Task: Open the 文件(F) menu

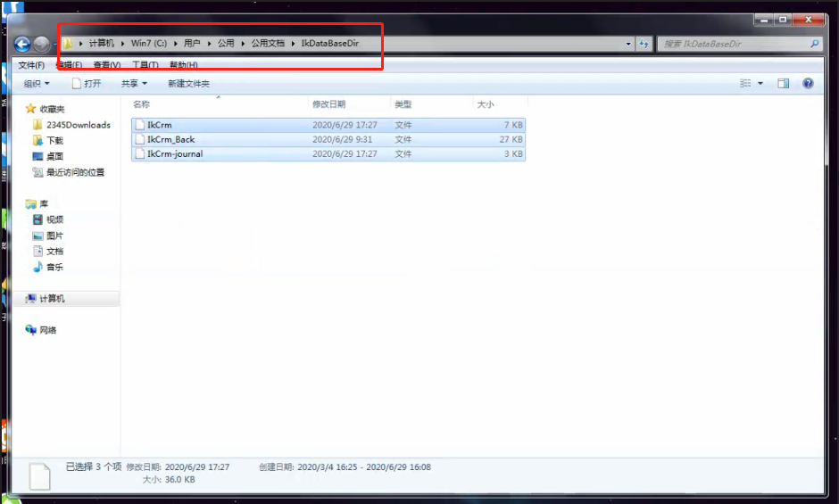Action: pos(31,65)
